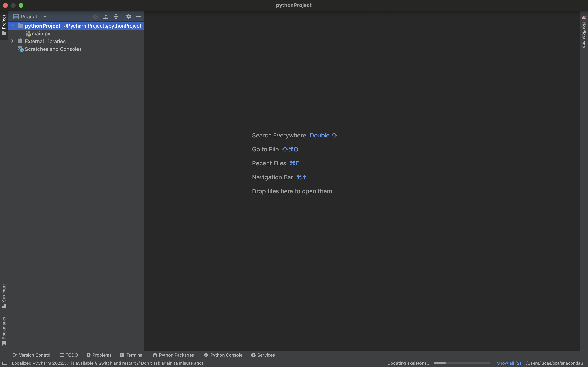
Task: Open Project panel gear options
Action: (129, 17)
